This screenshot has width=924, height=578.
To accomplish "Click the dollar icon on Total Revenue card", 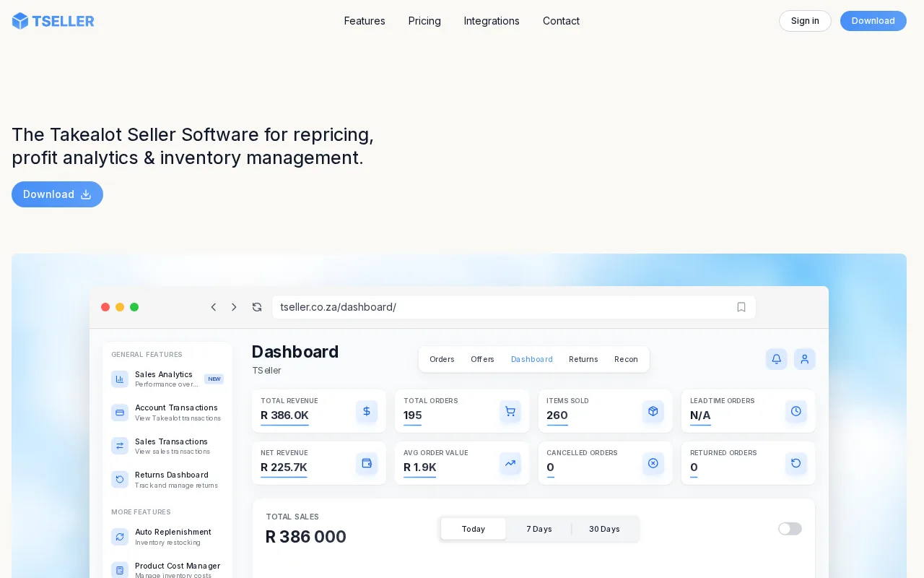I will tap(367, 411).
